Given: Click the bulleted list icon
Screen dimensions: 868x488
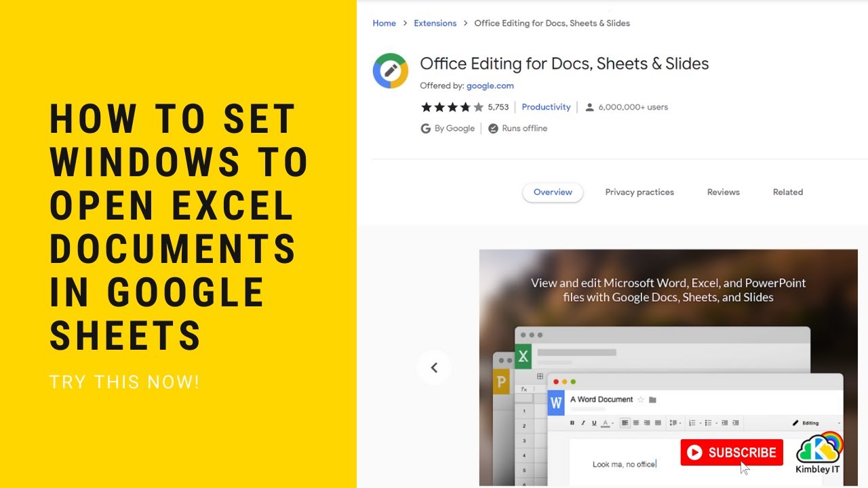Looking at the screenshot, I should pyautogui.click(x=709, y=423).
